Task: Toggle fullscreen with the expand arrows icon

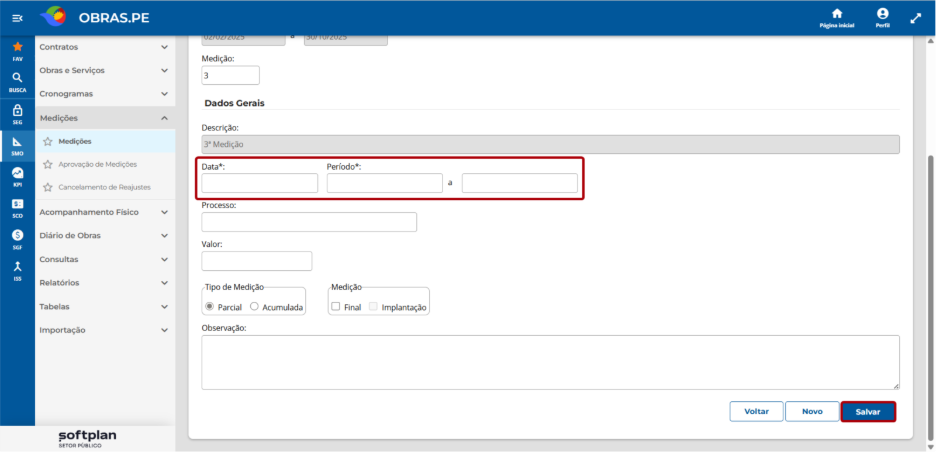Action: 916,19
